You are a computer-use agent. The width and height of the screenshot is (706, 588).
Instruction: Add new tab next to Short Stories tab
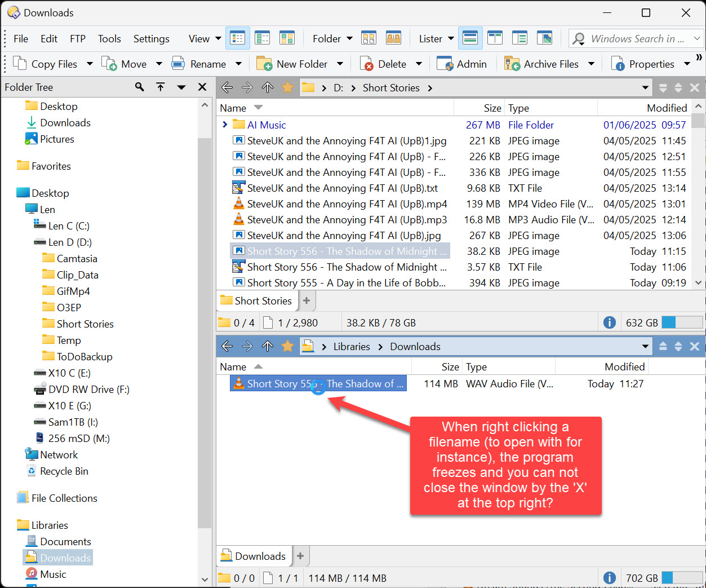(x=307, y=300)
